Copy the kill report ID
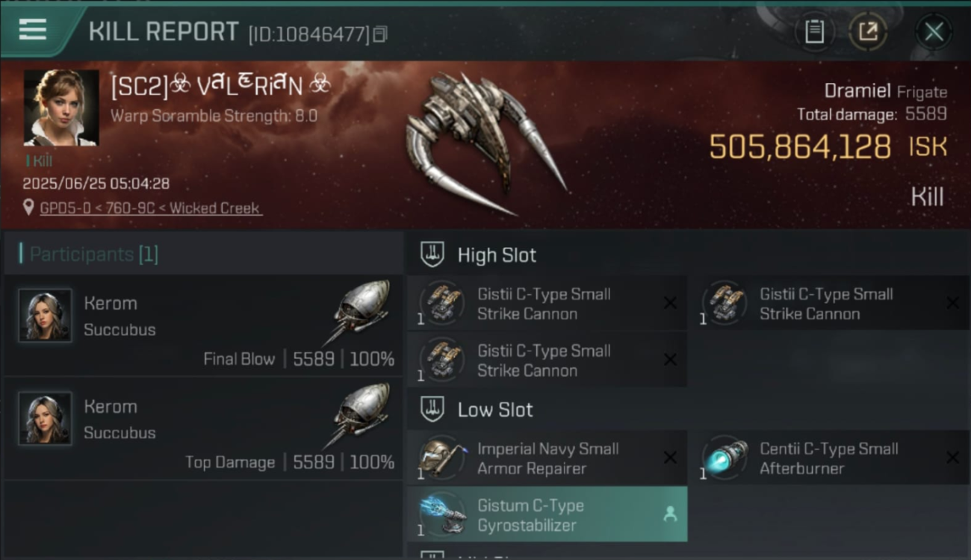The height and width of the screenshot is (560, 971). coord(380,34)
